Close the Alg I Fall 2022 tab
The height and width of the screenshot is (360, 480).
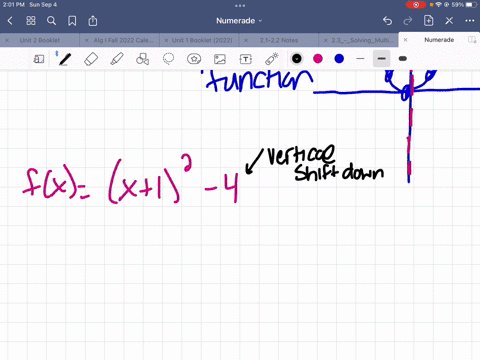tap(87, 40)
